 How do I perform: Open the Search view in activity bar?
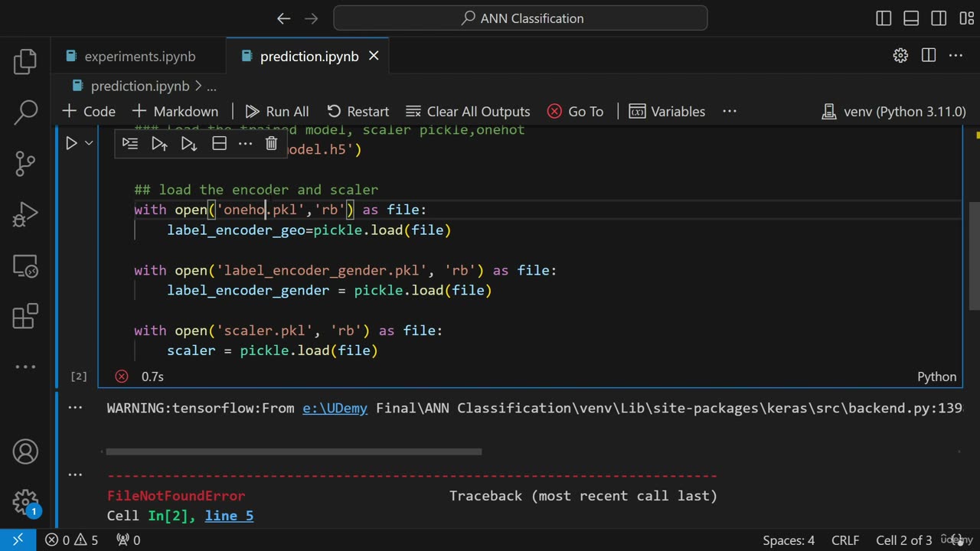25,112
